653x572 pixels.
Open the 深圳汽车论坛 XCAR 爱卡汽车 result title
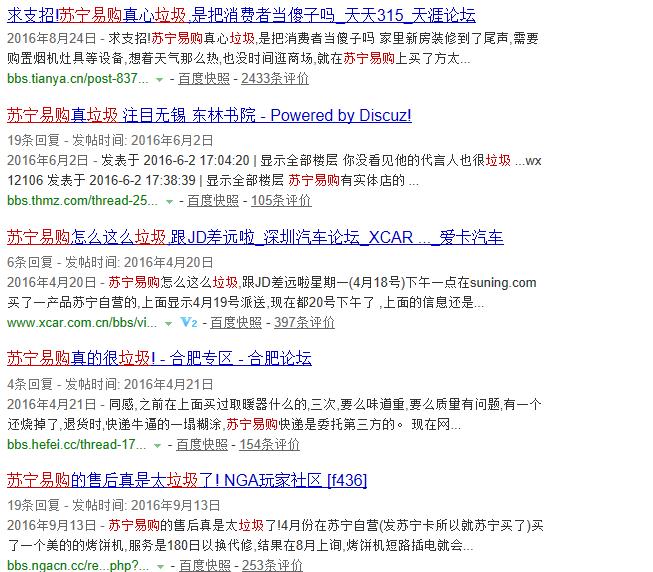pyautogui.click(x=255, y=237)
